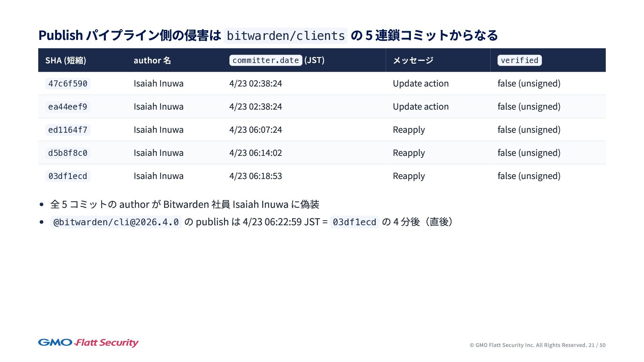Click the copyright footer text

pos(528,345)
